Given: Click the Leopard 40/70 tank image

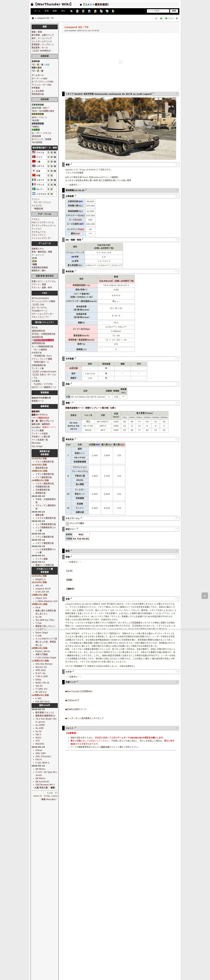Looking at the screenshot, I should click(120, 128).
